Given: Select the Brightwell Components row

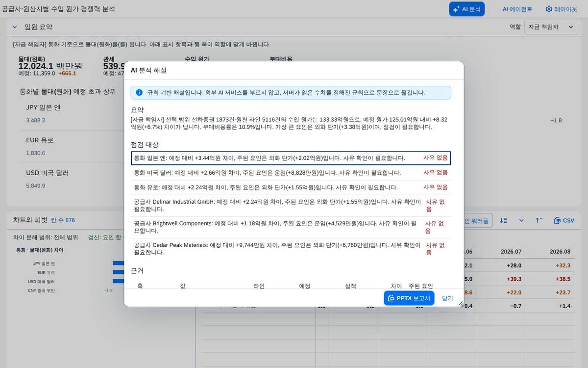Looking at the screenshot, I should (291, 227).
